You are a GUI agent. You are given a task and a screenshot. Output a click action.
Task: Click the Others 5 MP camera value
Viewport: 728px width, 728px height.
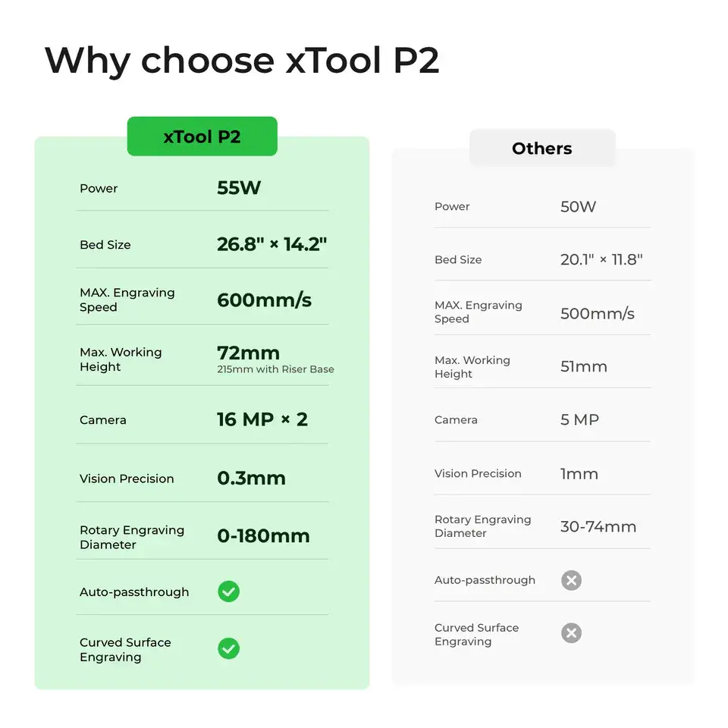(x=579, y=419)
